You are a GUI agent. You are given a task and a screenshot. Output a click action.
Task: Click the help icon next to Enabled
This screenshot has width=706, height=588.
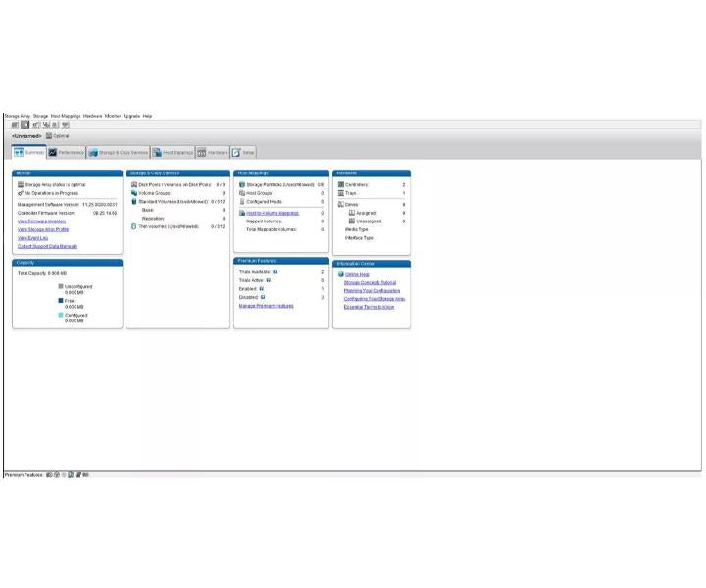[262, 289]
